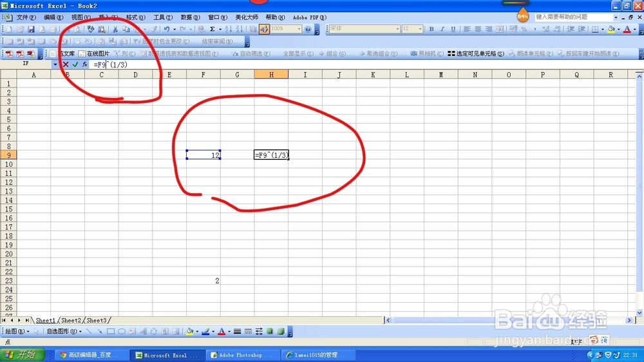Click the Font Color red A swatch in Formatting toolbar
644x362 pixels.
(627, 29)
